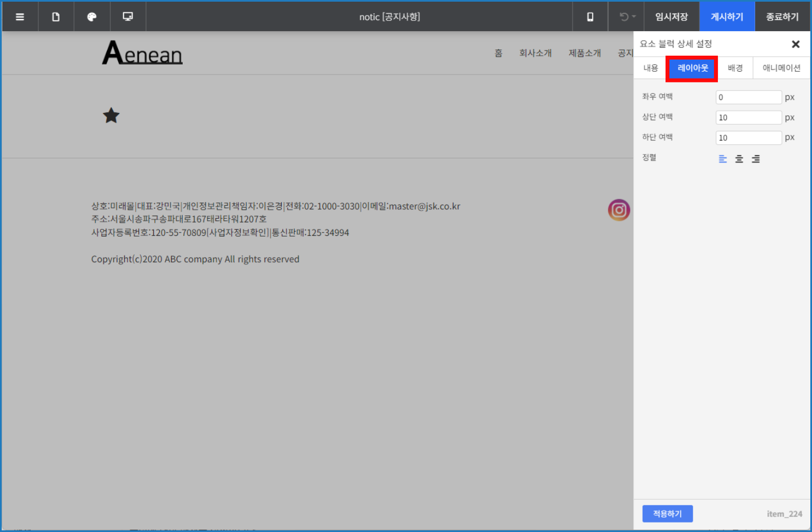This screenshot has height=532, width=812.
Task: Switch to mobile device preview icon
Action: click(590, 17)
